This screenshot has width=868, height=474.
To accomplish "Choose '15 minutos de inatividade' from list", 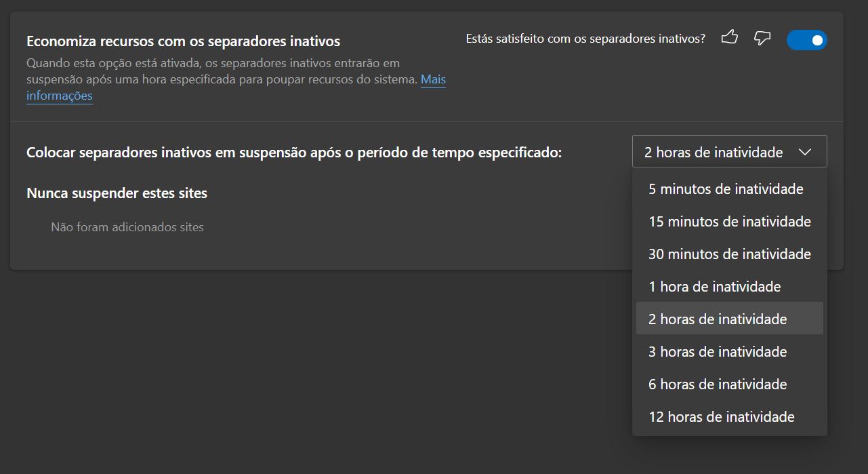I will pyautogui.click(x=730, y=222).
